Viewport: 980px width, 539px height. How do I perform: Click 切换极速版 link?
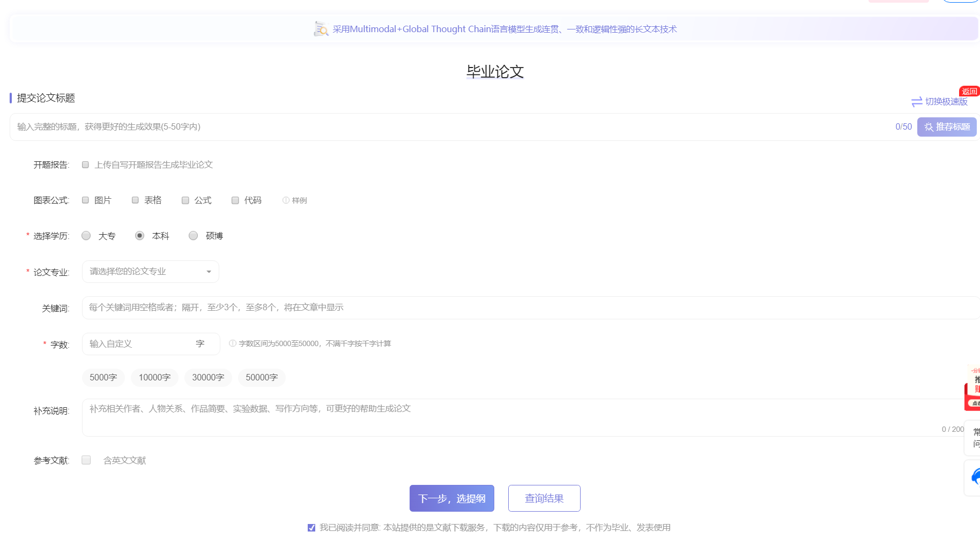(x=946, y=102)
